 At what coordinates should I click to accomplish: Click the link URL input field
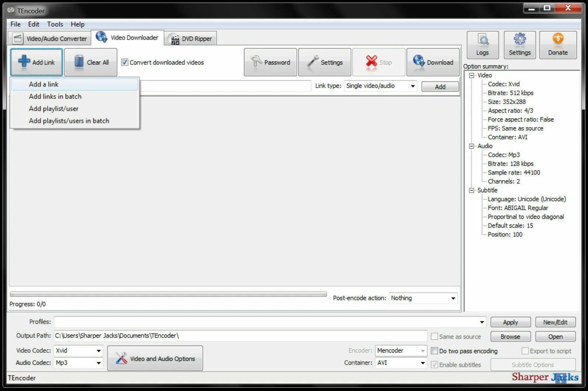point(225,86)
